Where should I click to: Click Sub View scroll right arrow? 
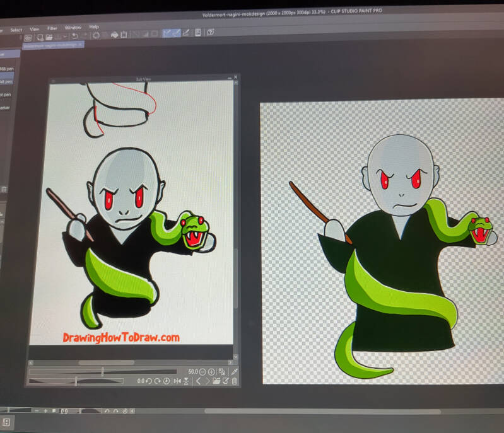[230, 362]
